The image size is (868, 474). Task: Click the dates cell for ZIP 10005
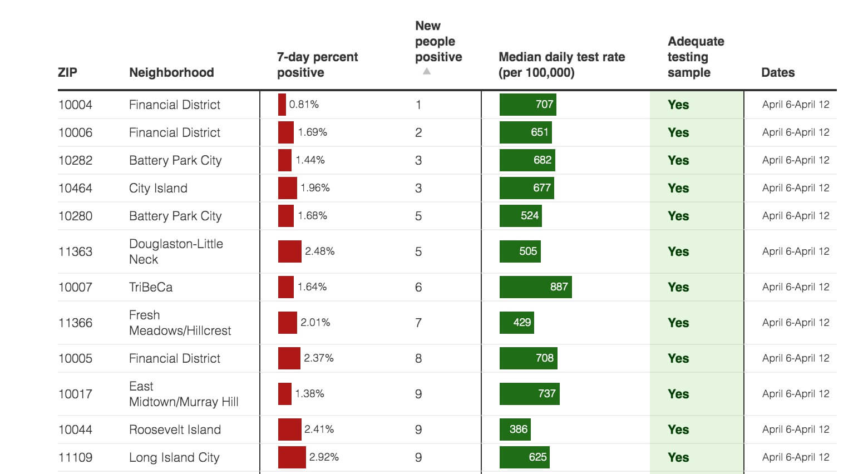(x=795, y=358)
